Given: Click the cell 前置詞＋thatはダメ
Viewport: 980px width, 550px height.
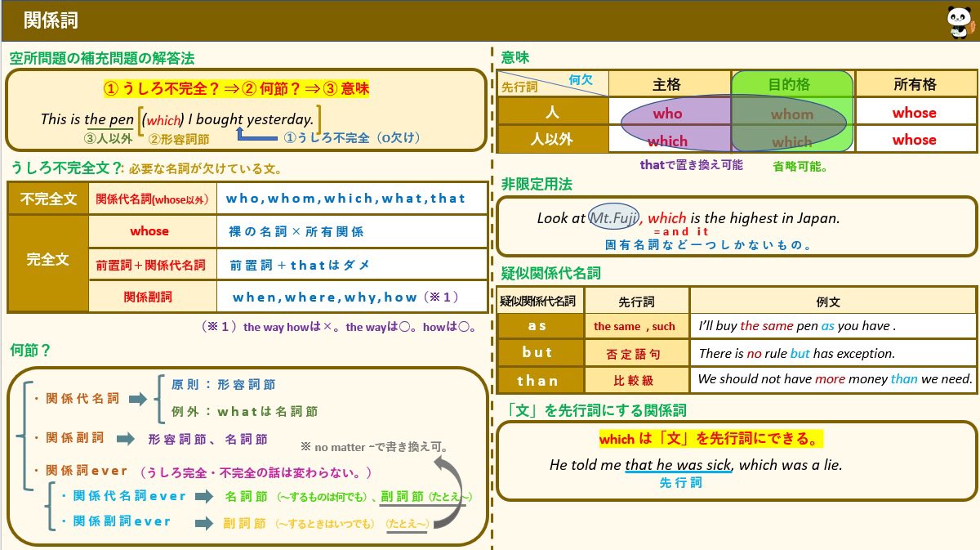Looking at the screenshot, I should pos(352,265).
